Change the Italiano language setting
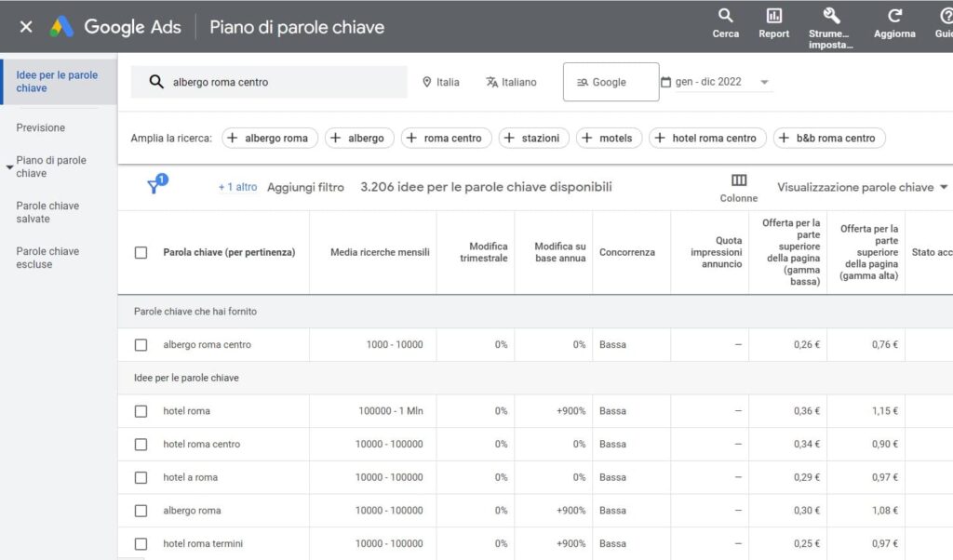Viewport: 953px width, 560px height. coord(511,82)
